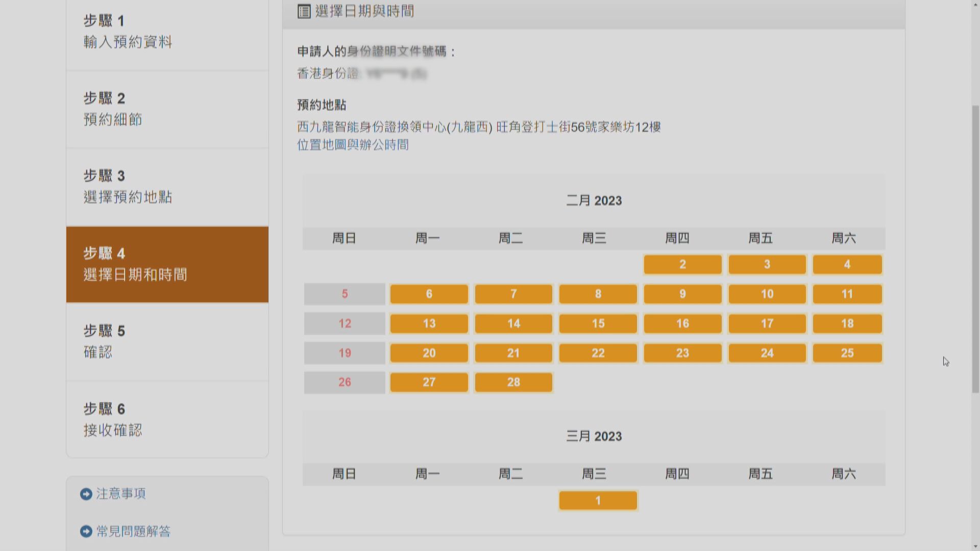
Task: Select date 2 February in the calendar
Action: pos(682,264)
